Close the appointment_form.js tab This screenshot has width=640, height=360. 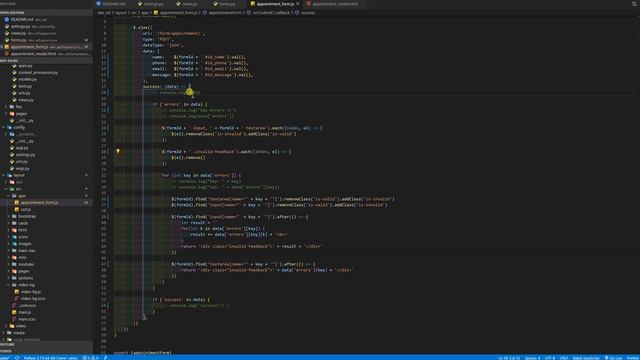tap(298, 4)
